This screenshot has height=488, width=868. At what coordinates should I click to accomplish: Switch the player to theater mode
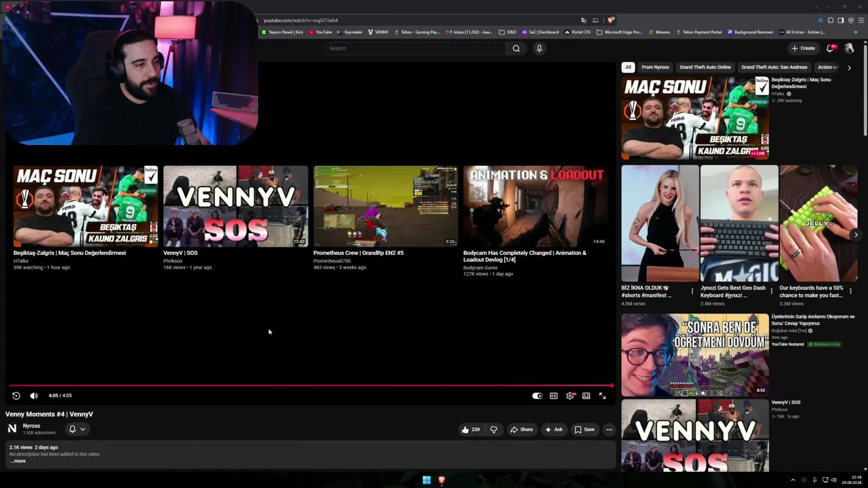[586, 396]
